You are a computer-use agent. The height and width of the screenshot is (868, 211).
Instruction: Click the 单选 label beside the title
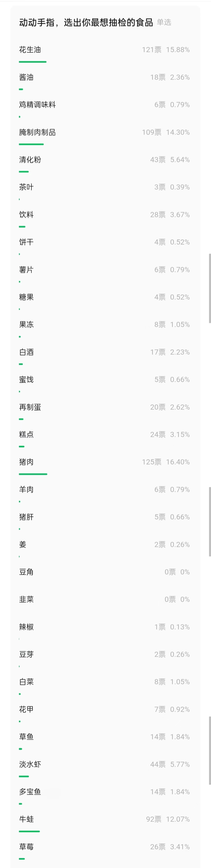[x=164, y=23]
